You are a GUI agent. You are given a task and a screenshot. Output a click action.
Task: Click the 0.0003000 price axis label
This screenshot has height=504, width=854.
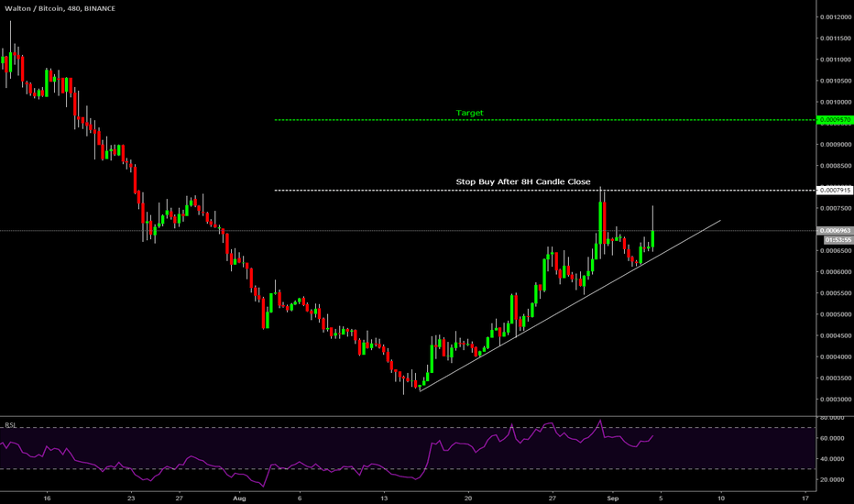836,400
